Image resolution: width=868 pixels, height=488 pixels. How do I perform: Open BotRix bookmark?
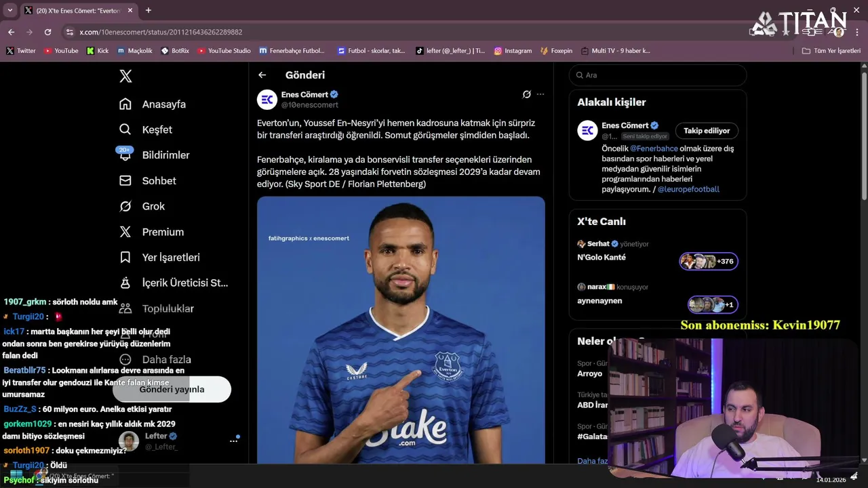point(175,51)
